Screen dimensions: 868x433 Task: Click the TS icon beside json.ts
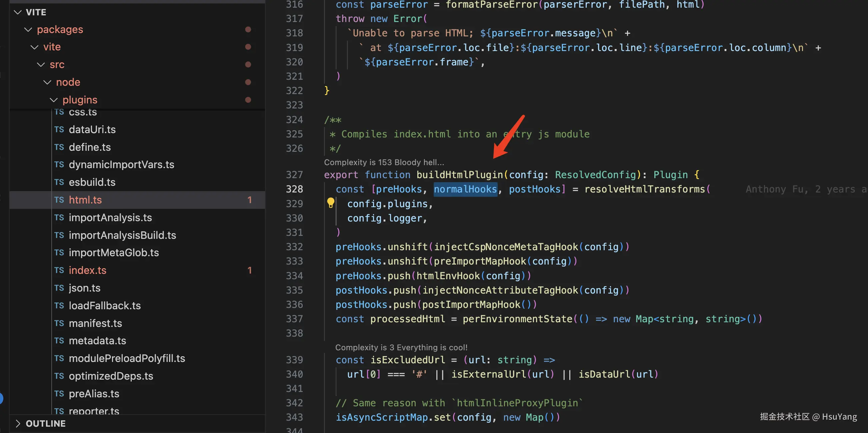point(59,288)
